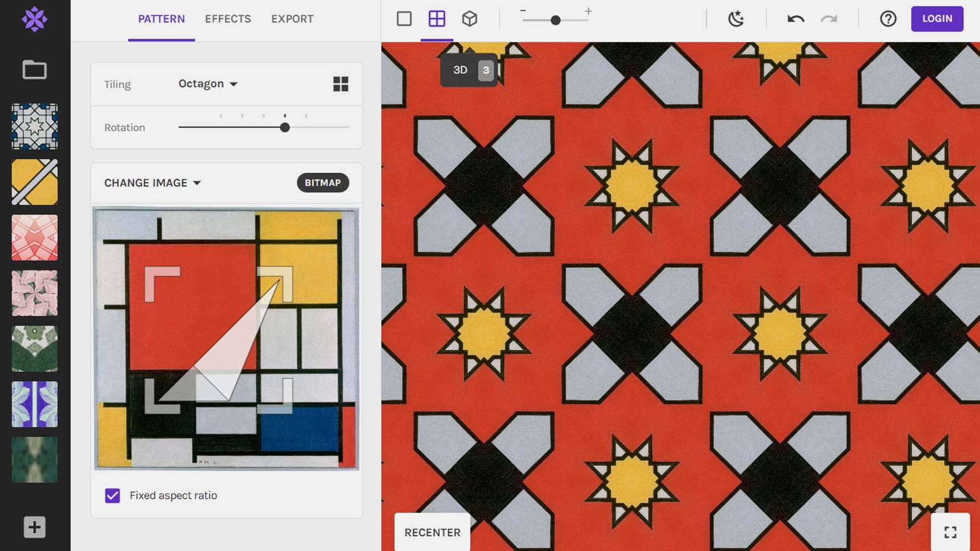Click the LOGIN button
This screenshot has height=551, width=980.
point(937,18)
